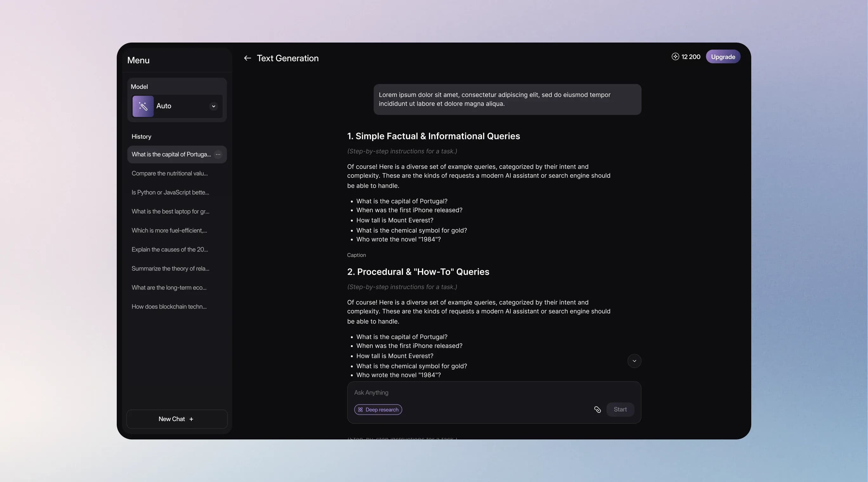Click the back arrow beside Text Generation
This screenshot has height=482, width=868.
(x=247, y=58)
